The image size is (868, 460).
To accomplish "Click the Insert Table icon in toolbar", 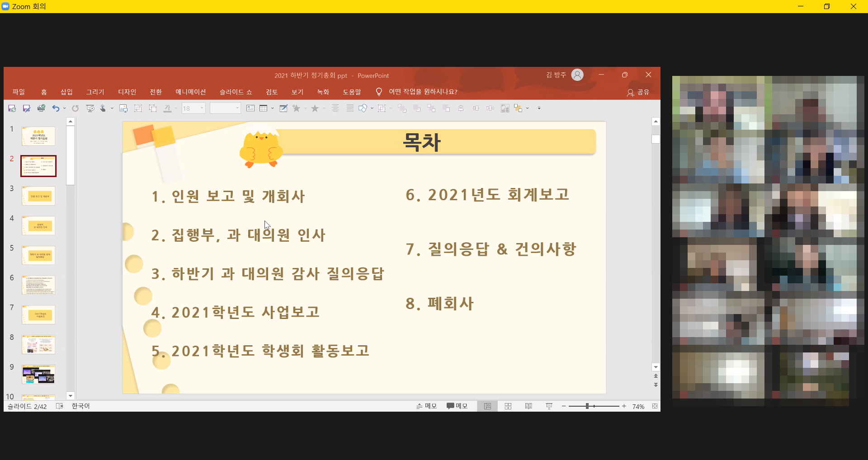I will (264, 108).
